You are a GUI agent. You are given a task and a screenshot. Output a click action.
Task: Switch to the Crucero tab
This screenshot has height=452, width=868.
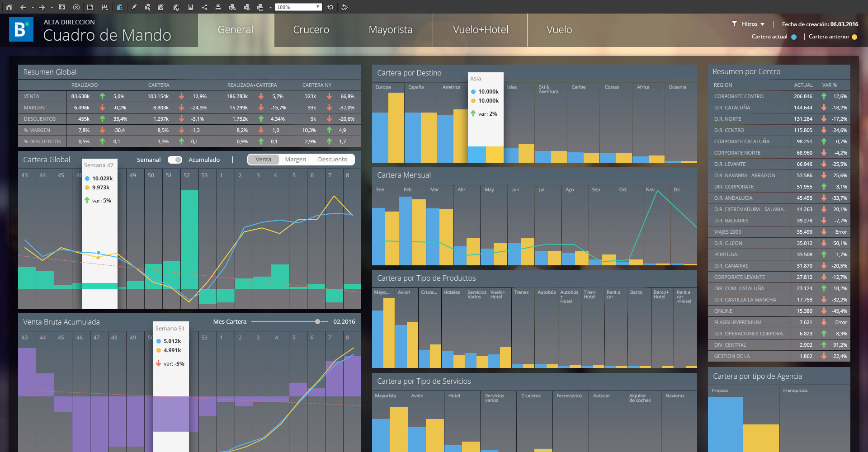click(x=311, y=30)
